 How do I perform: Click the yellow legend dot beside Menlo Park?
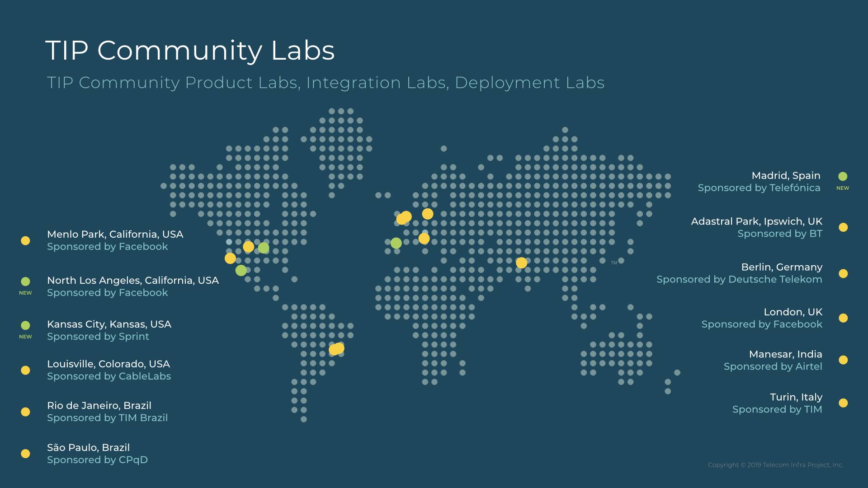pyautogui.click(x=25, y=241)
